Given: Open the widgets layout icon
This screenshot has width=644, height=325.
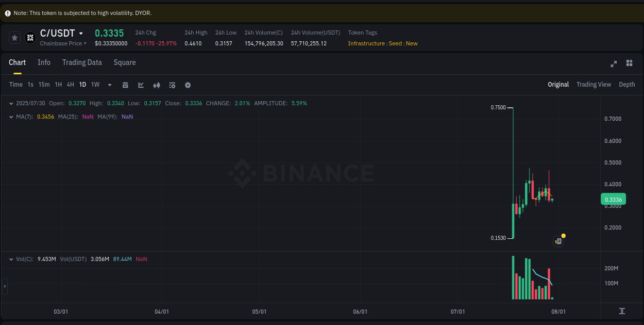Looking at the screenshot, I should click(x=629, y=63).
